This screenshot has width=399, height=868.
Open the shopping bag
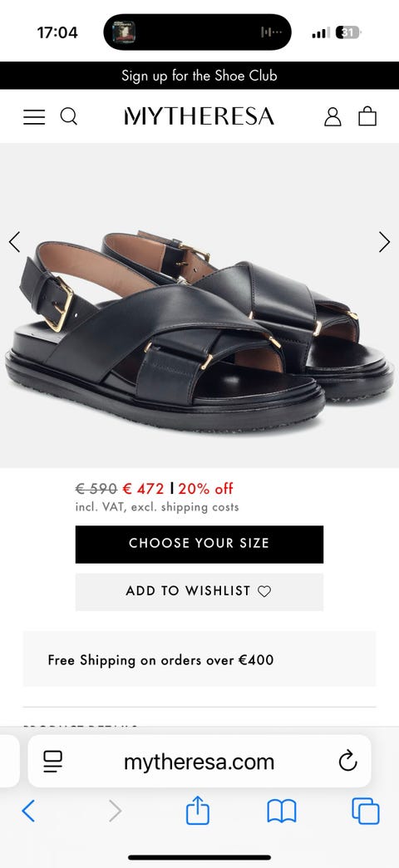click(x=367, y=116)
